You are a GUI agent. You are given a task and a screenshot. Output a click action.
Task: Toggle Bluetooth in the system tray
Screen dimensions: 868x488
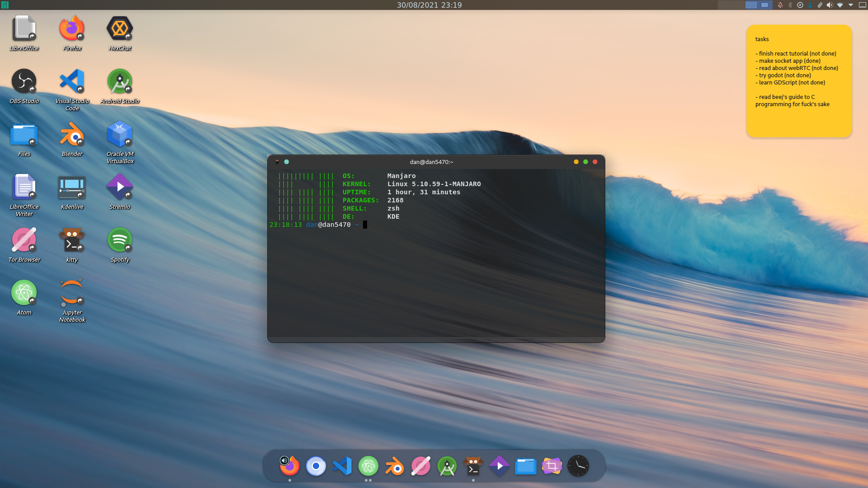click(790, 5)
